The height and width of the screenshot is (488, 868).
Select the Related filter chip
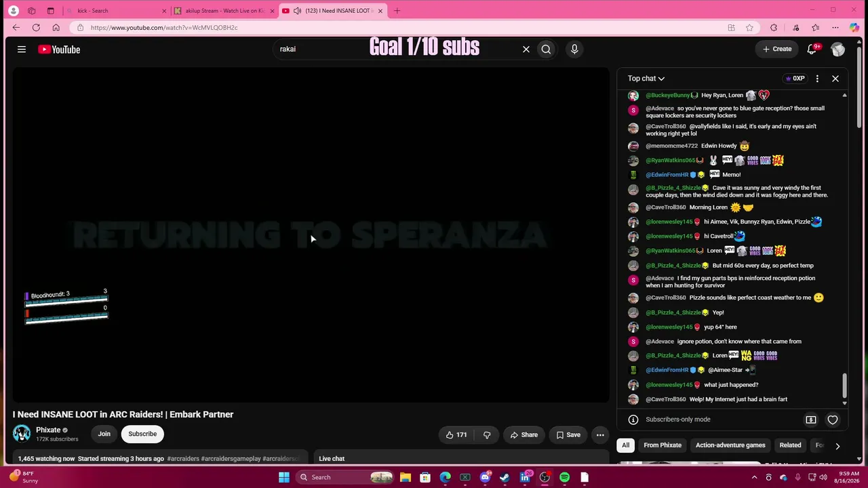click(790, 445)
